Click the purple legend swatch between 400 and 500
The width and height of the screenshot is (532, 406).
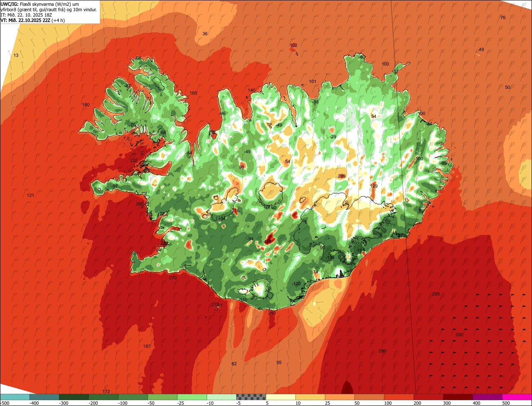click(488, 397)
